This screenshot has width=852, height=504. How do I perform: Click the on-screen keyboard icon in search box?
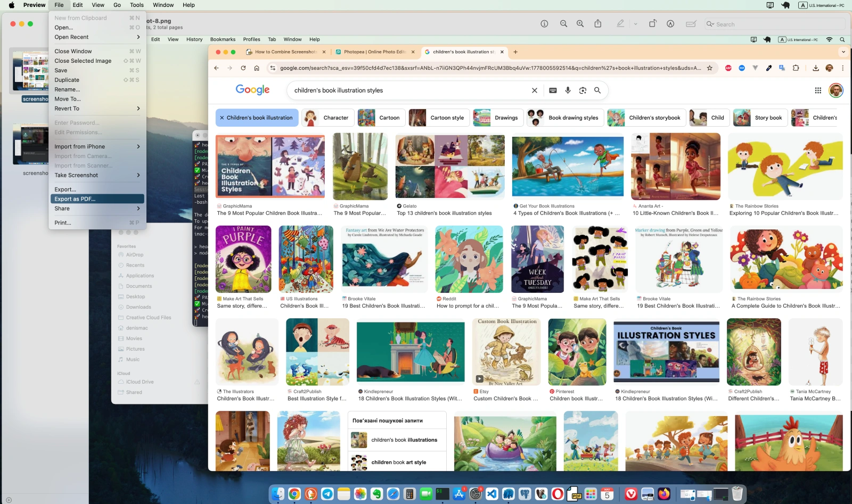[553, 90]
